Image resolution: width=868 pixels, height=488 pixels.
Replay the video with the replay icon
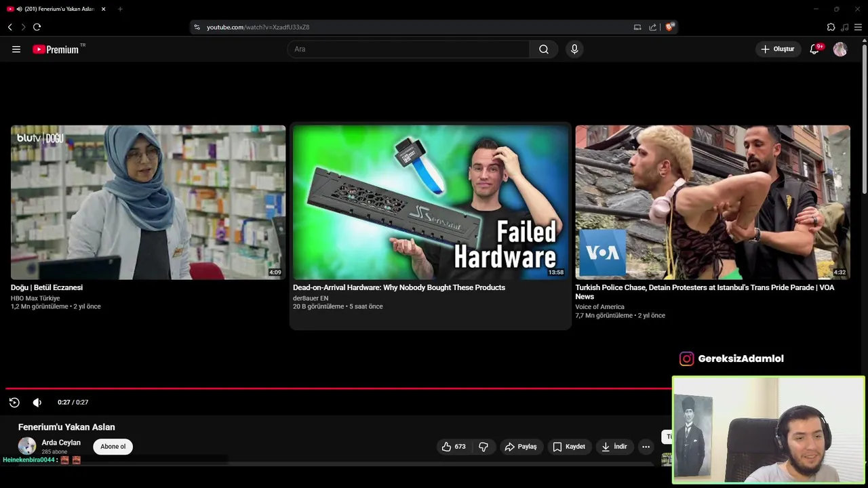(14, 402)
